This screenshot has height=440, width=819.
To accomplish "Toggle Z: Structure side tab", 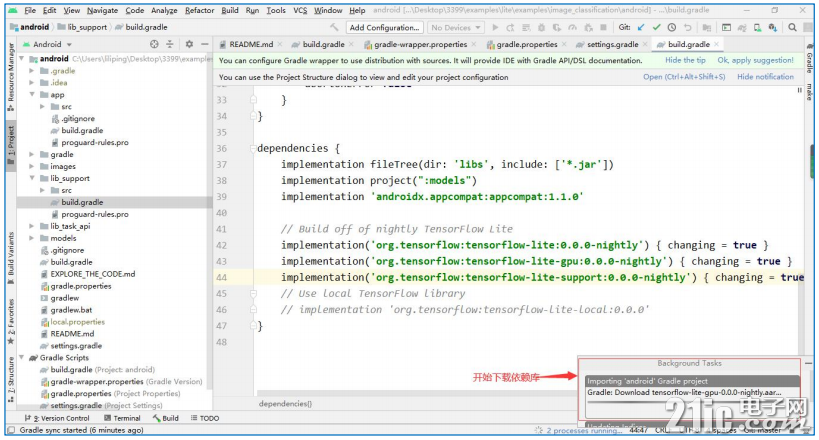I will click(x=11, y=379).
